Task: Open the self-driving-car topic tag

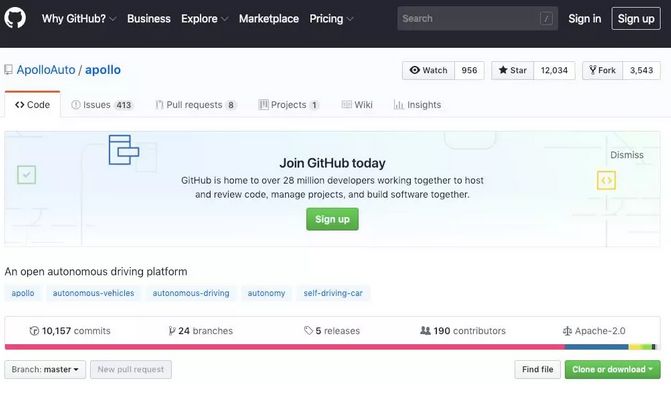Action: 333,293
